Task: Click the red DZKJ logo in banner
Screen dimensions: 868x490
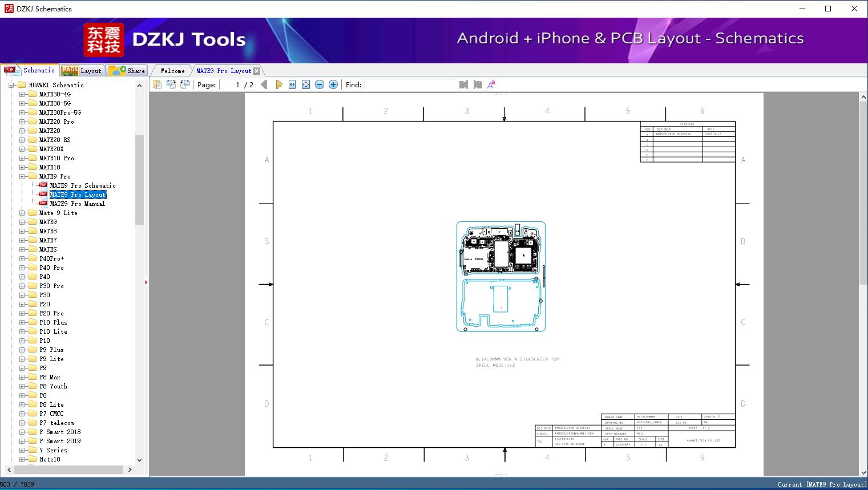Action: [104, 40]
